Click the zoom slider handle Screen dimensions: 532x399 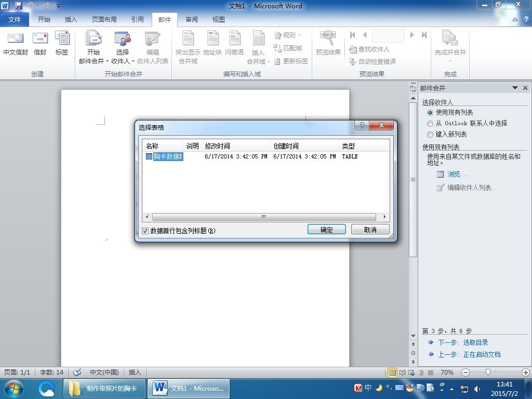[x=488, y=372]
